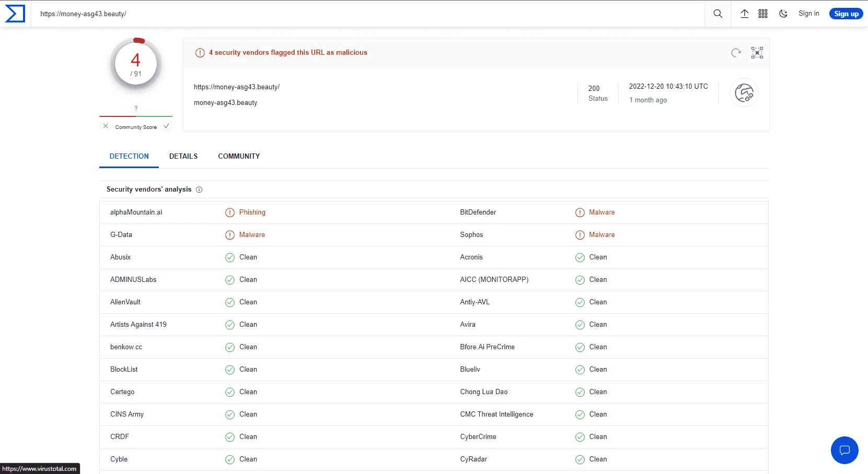Click benkow.cc Clean check icon
868x474 pixels.
coord(230,347)
